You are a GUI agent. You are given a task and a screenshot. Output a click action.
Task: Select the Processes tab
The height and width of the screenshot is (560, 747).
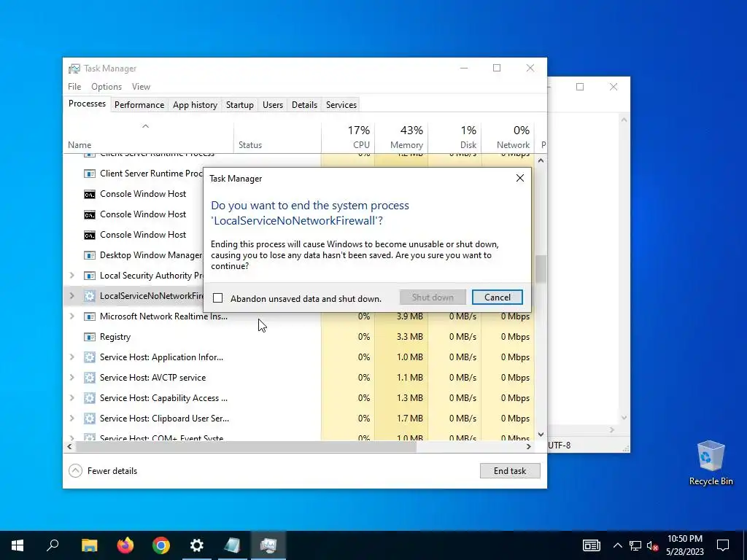(88, 104)
